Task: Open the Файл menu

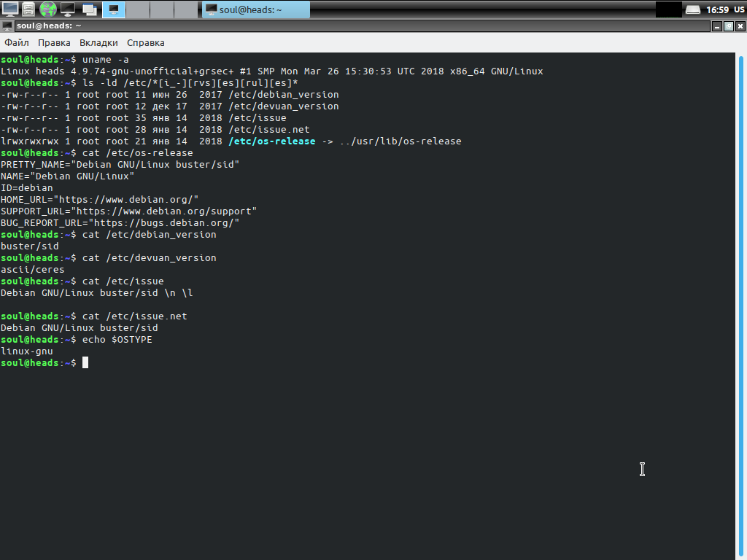Action: 17,43
